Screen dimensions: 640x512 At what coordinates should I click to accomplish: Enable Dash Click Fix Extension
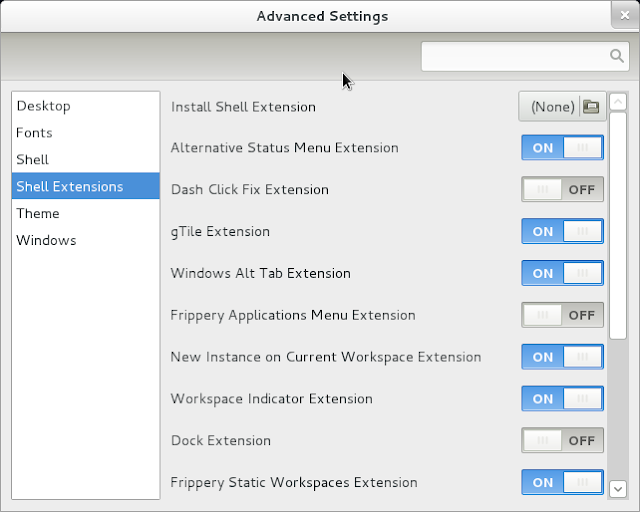562,189
